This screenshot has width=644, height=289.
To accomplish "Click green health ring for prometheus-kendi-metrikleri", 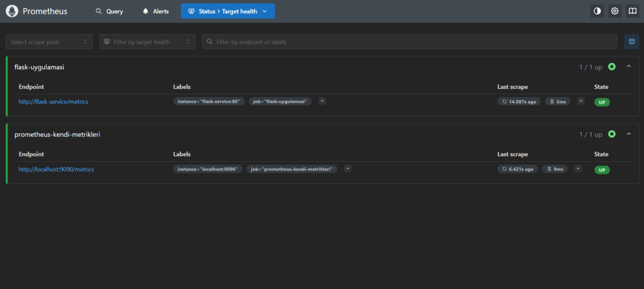I will point(612,134).
